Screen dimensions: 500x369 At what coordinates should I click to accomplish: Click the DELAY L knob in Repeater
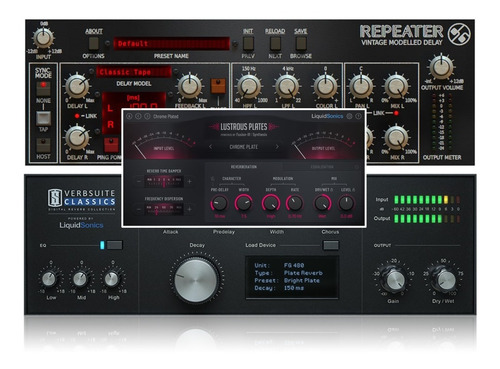pyautogui.click(x=77, y=86)
